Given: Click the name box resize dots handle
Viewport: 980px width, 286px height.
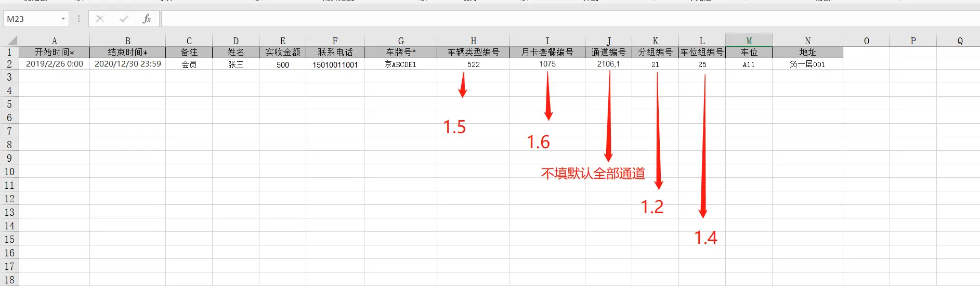Looking at the screenshot, I should 79,19.
